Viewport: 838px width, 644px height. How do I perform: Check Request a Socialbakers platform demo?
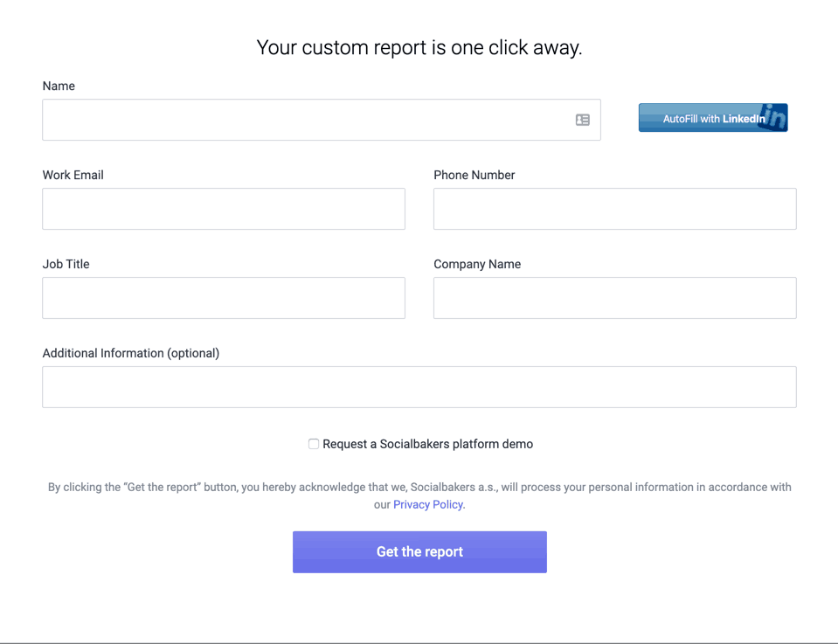[x=314, y=444]
